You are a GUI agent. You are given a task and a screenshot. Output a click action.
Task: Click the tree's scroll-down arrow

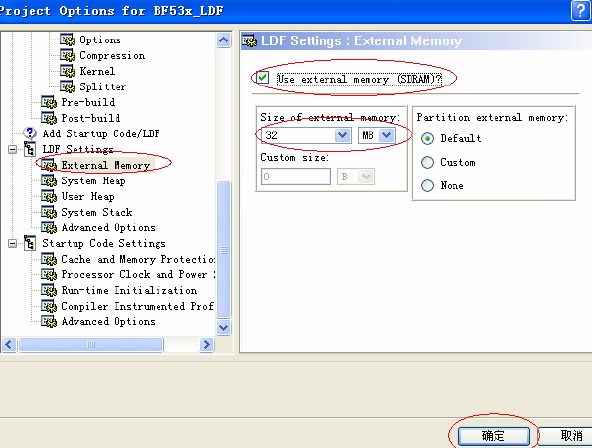[224, 328]
